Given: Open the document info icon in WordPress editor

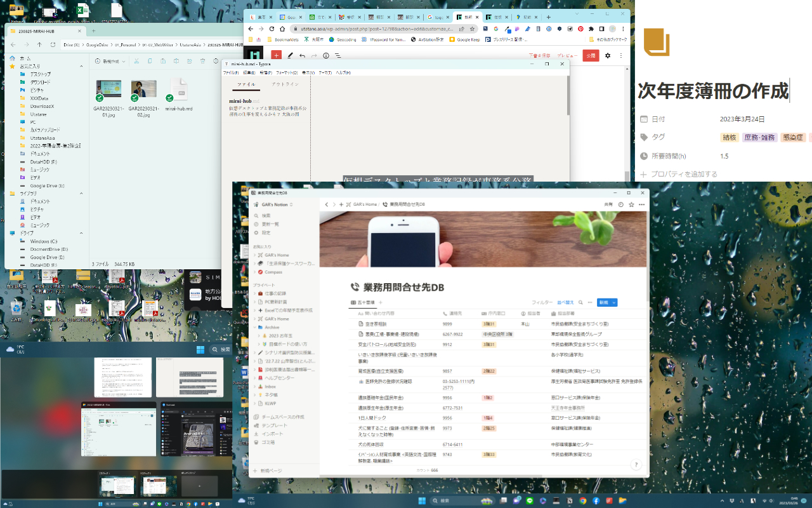Looking at the screenshot, I should [x=326, y=55].
